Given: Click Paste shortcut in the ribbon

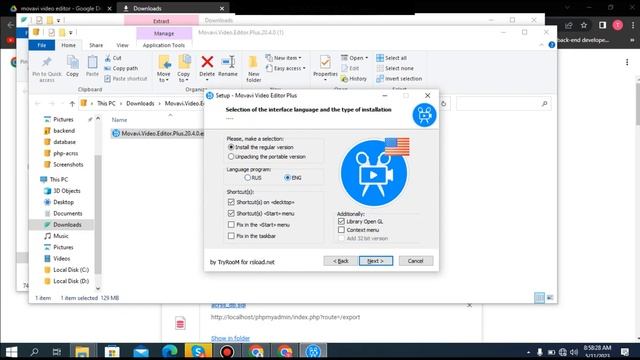Looking at the screenshot, I should coord(126,78).
